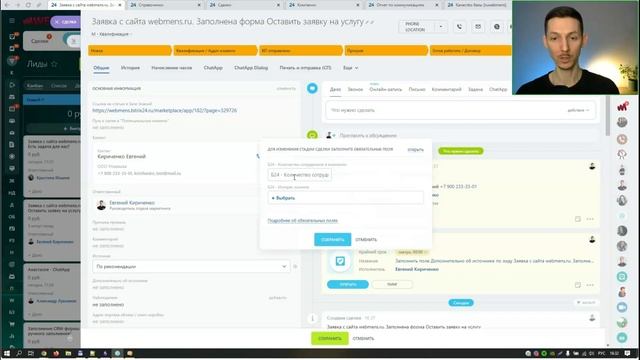Select the Задача timeline tab
Screen dimensions: 640x360
(475, 89)
